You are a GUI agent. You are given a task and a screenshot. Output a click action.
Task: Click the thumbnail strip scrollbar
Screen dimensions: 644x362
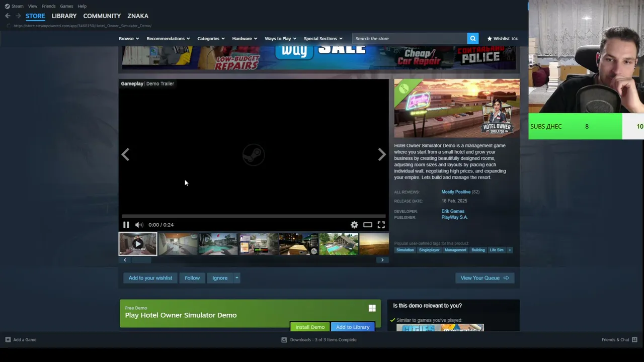(x=141, y=260)
